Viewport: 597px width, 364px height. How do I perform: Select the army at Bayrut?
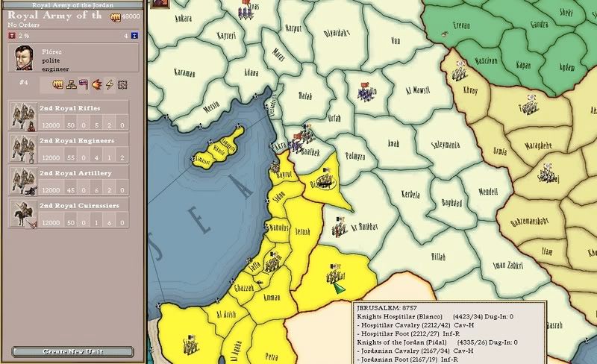point(275,166)
